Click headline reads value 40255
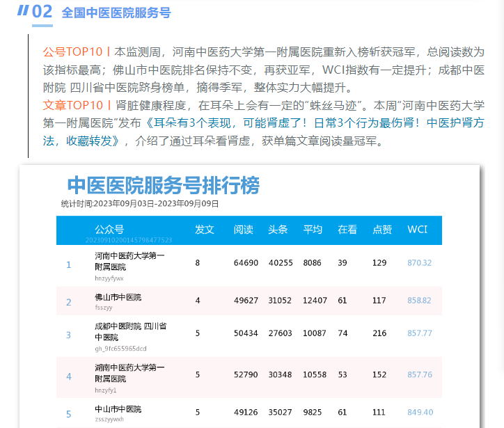 point(281,263)
